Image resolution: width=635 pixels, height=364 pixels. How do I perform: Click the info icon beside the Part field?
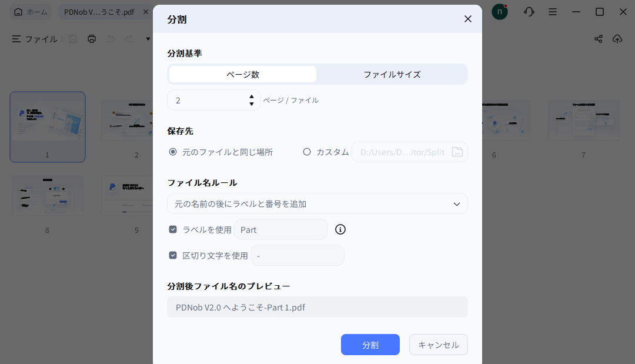click(340, 229)
